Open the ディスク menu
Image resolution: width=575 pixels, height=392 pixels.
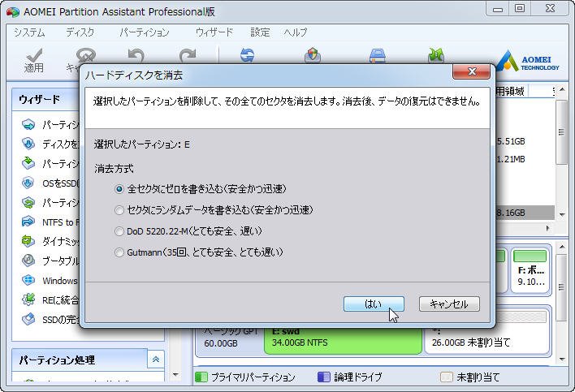80,32
